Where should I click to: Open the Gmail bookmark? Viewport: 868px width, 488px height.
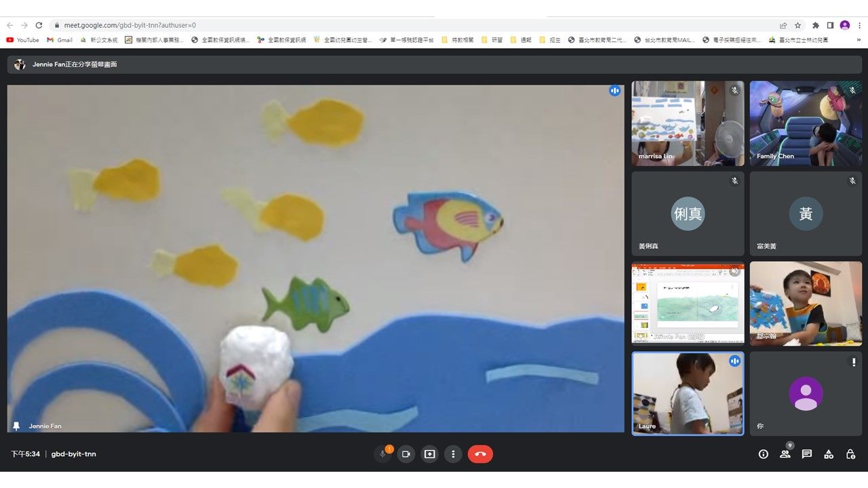60,40
